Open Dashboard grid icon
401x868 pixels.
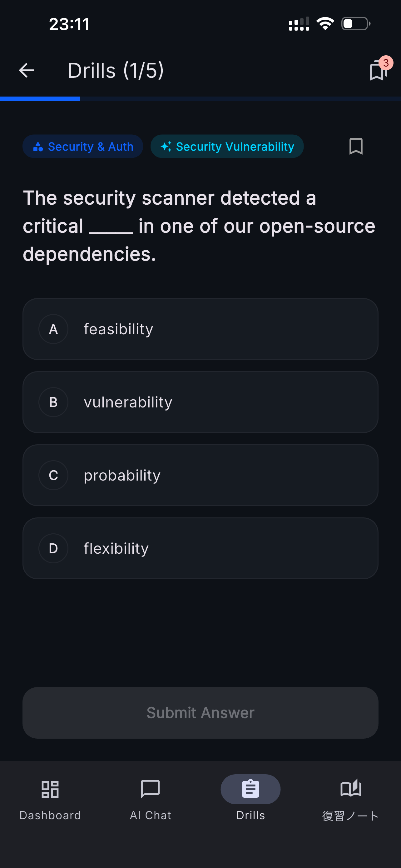[x=50, y=789]
